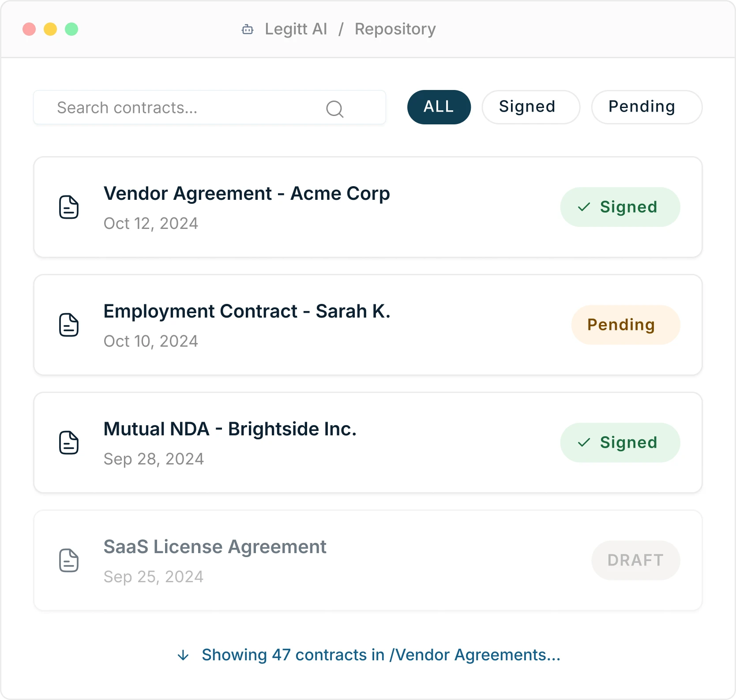The height and width of the screenshot is (700, 736).
Task: Open the DRAFT status badge on SaaS License Agreement
Action: point(635,560)
